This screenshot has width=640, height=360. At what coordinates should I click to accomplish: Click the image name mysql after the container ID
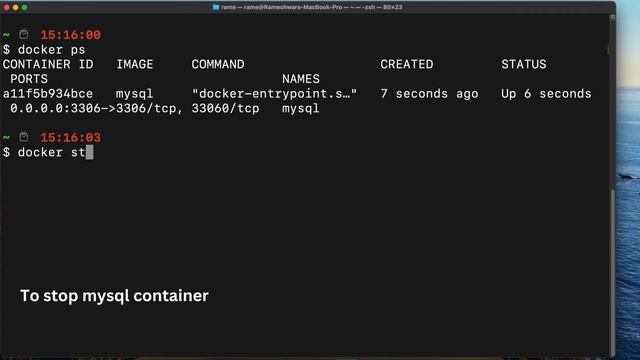tap(134, 94)
